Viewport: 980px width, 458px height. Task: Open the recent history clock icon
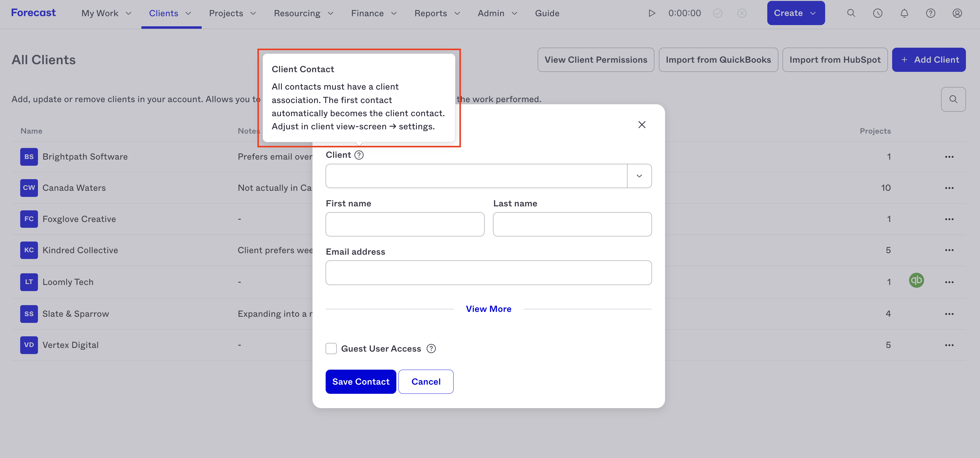[x=878, y=13]
